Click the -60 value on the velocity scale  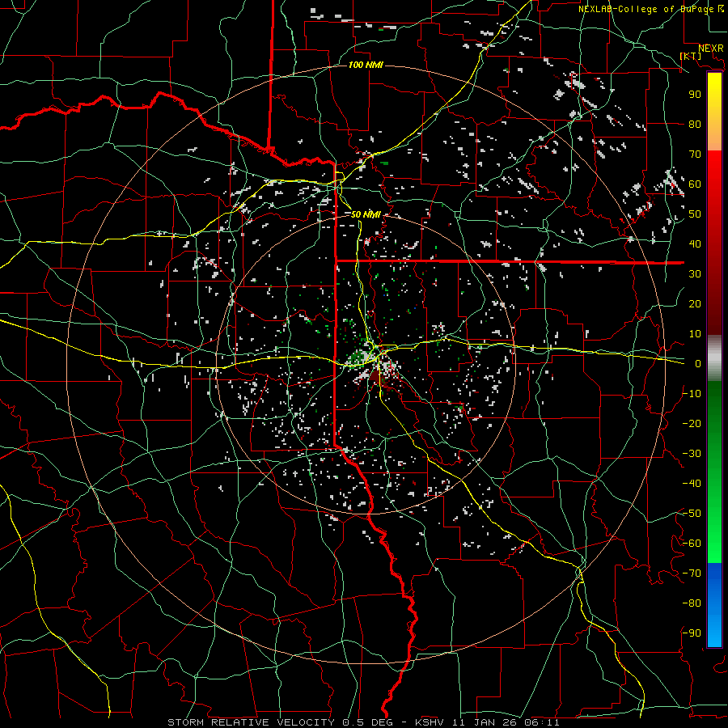point(692,544)
